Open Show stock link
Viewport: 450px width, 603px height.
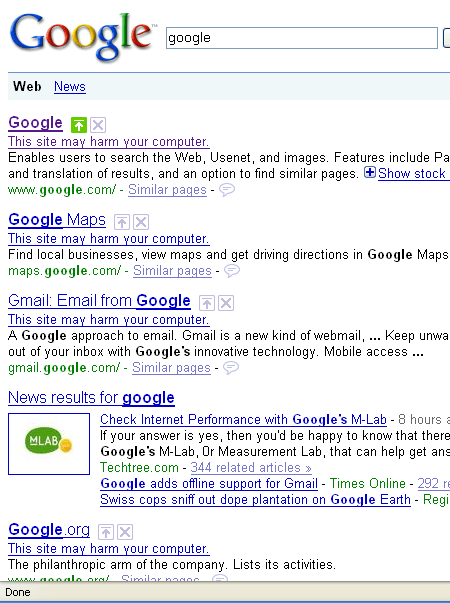[x=414, y=173]
